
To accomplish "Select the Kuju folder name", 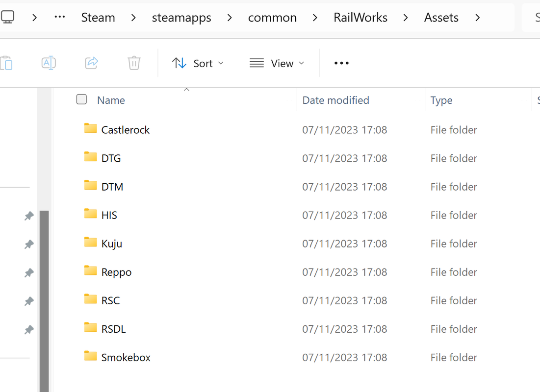I will [112, 244].
